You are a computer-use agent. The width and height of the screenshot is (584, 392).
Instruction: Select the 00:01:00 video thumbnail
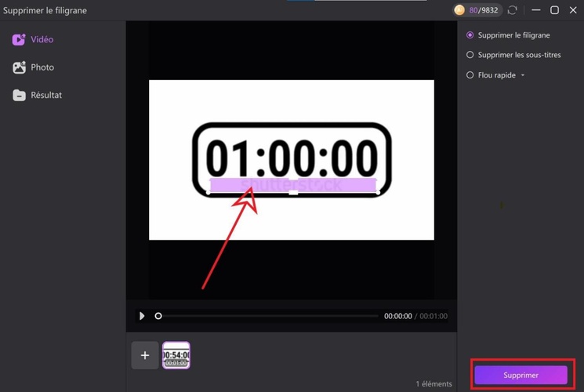tap(176, 355)
